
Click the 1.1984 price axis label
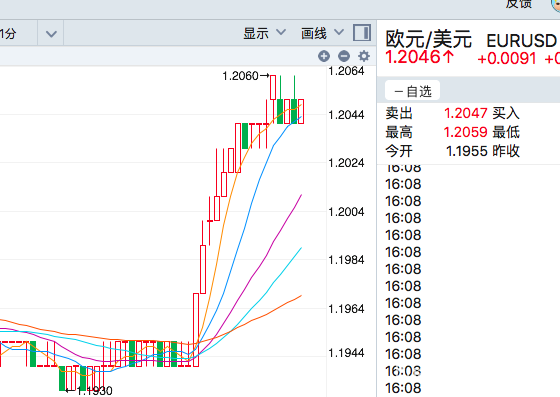(x=346, y=260)
